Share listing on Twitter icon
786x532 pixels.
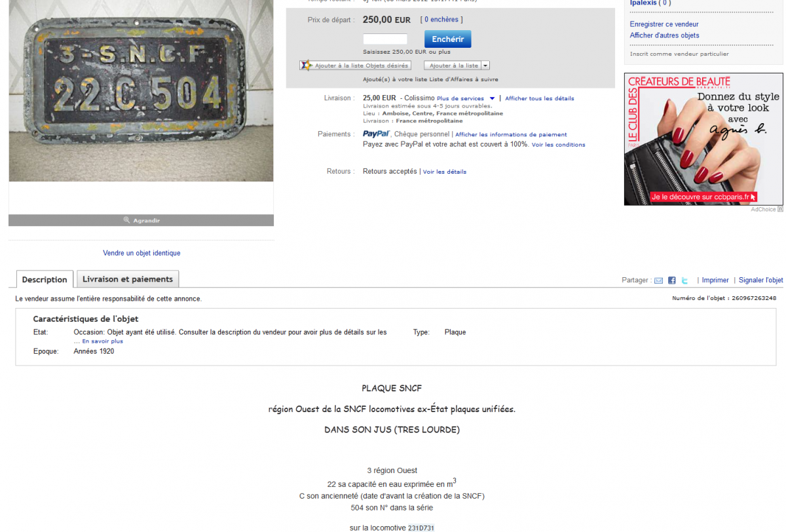coord(684,280)
